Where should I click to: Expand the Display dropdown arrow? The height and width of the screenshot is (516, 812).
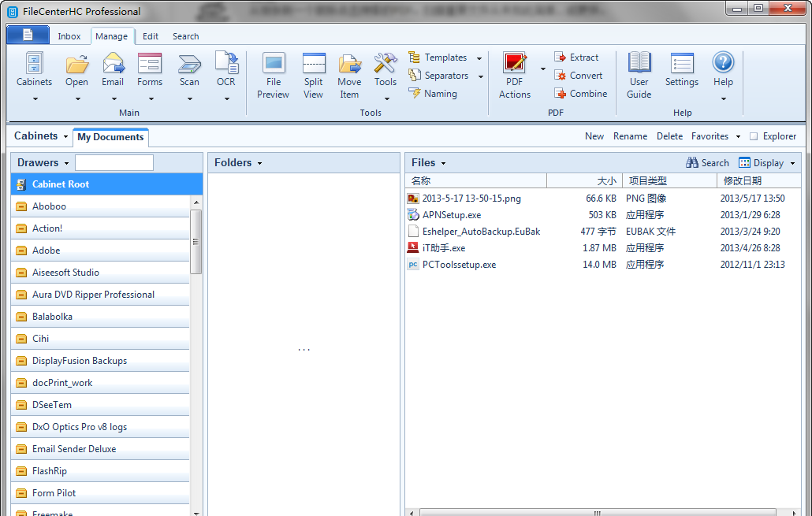[x=792, y=164]
